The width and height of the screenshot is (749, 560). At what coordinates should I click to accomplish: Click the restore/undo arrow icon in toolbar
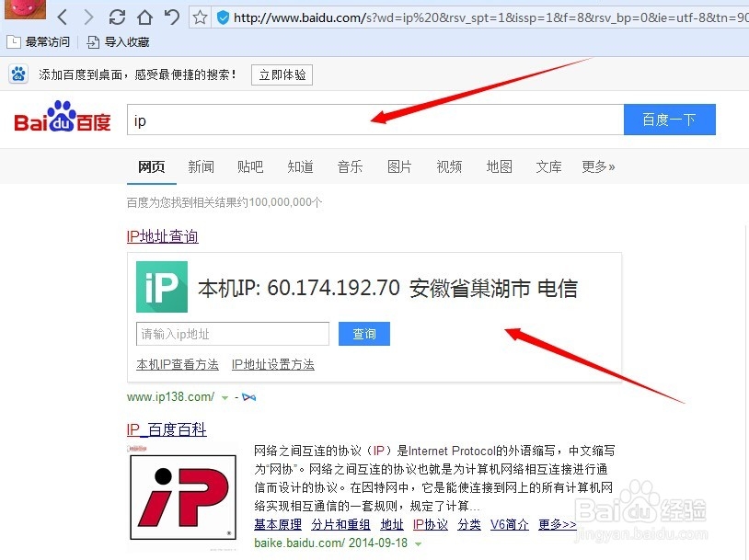click(171, 16)
